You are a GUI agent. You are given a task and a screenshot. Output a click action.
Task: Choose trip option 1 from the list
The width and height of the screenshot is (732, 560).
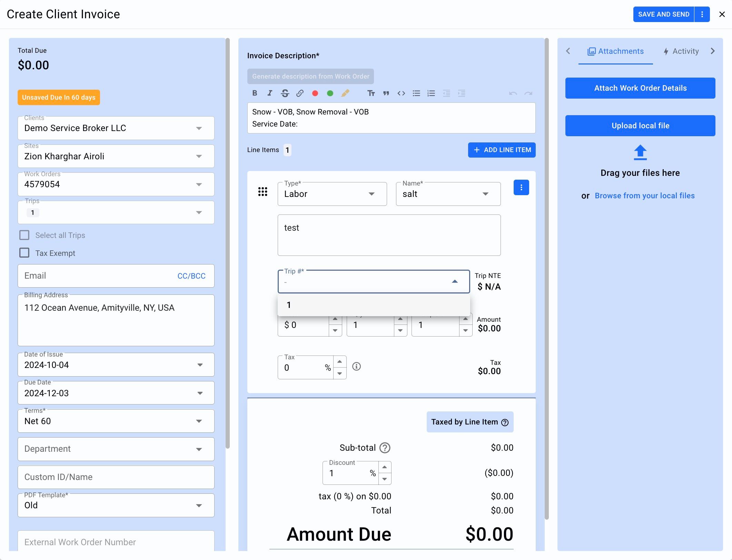(x=373, y=305)
